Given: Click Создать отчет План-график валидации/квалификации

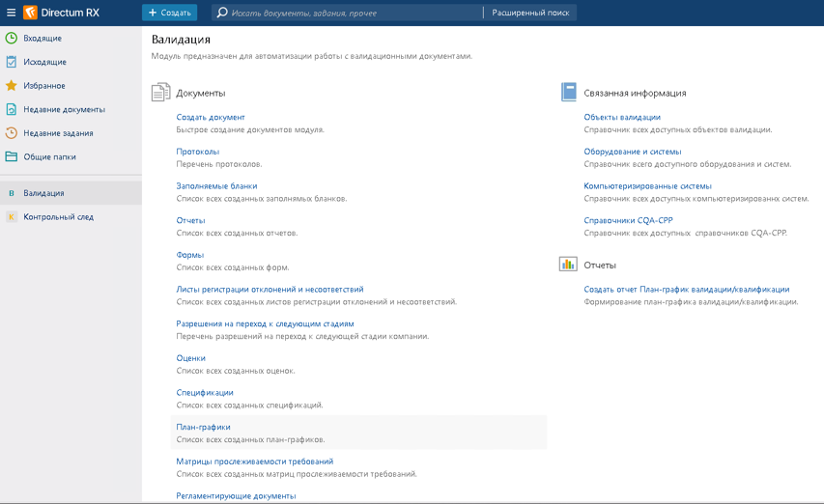Looking at the screenshot, I should (686, 290).
